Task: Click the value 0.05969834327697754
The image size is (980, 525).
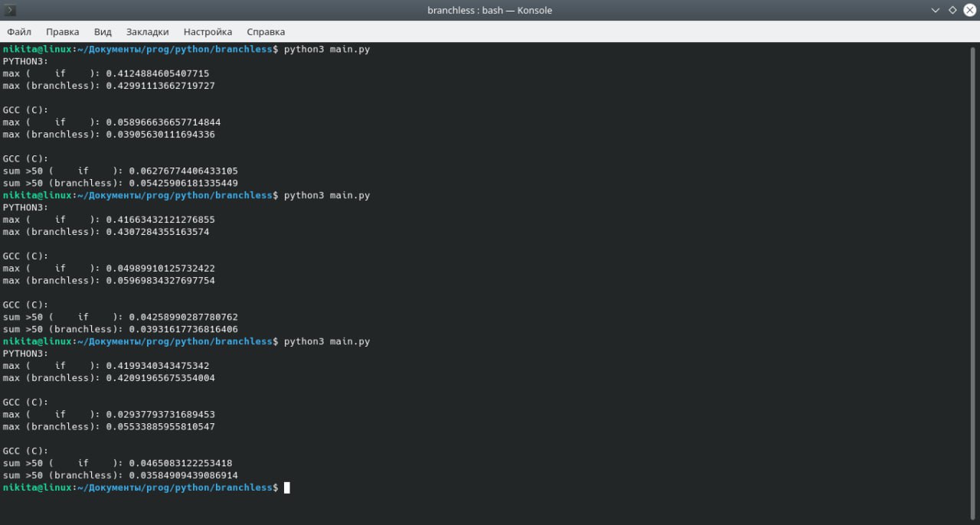Action: 161,280
